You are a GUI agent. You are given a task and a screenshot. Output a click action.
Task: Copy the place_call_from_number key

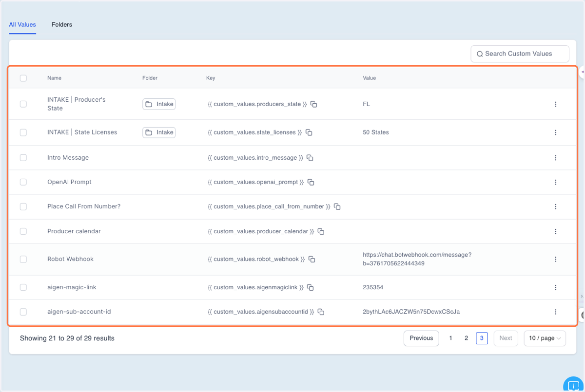(337, 206)
